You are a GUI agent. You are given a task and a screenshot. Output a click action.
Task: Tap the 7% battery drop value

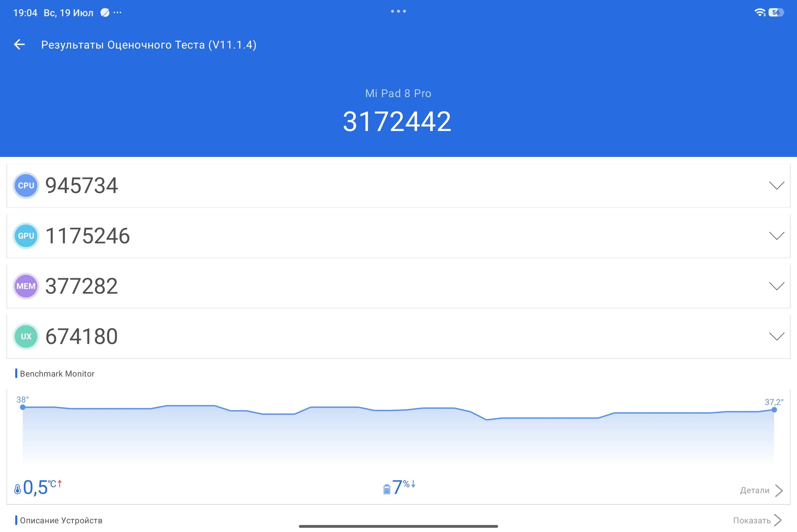pyautogui.click(x=404, y=487)
